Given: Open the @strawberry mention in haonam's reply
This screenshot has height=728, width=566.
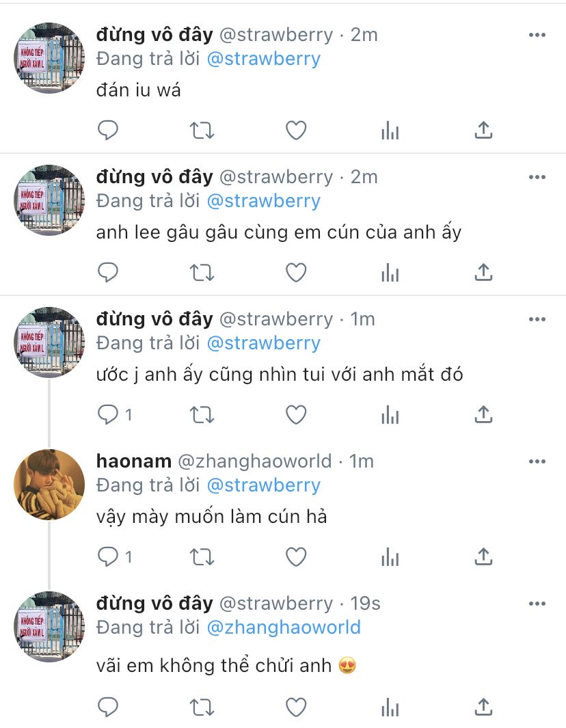Looking at the screenshot, I should (x=264, y=485).
